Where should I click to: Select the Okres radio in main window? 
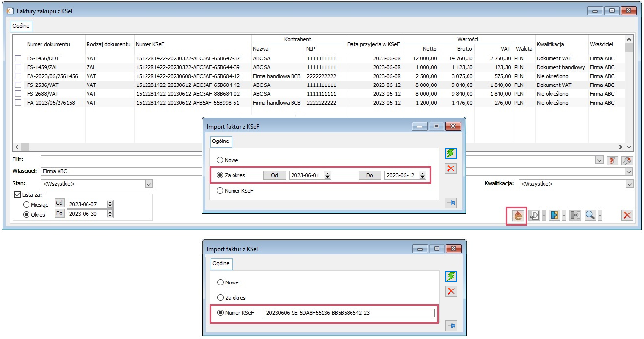(27, 214)
